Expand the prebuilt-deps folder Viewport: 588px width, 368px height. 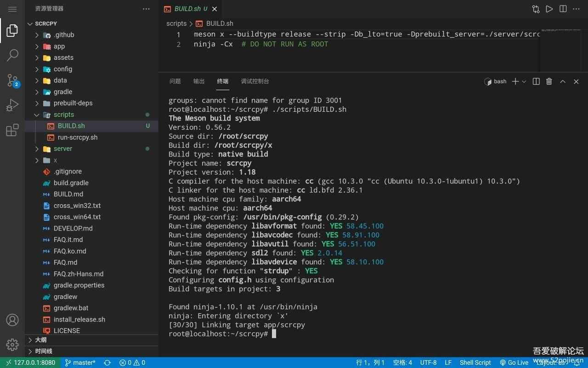92,103
